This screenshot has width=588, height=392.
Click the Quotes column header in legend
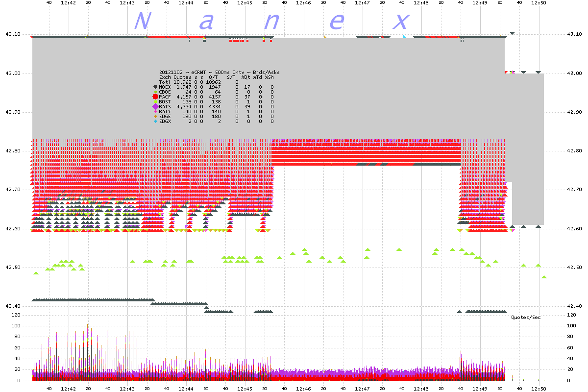pos(182,77)
